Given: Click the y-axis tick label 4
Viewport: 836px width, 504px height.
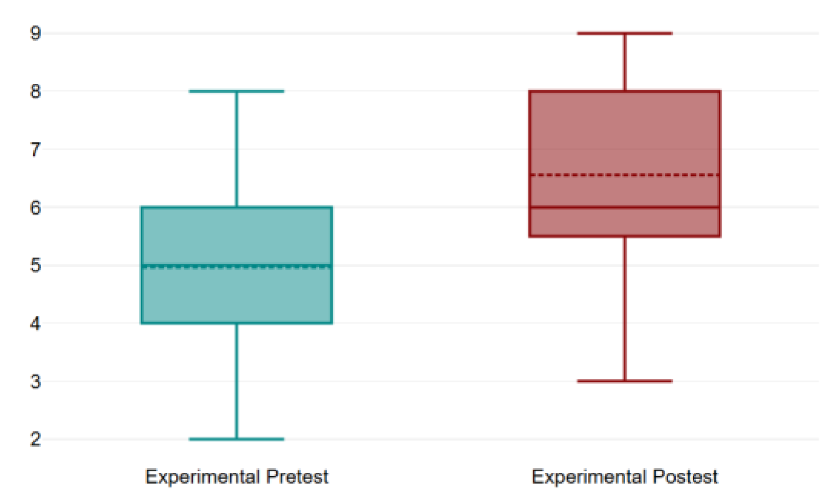Looking at the screenshot, I should click(x=35, y=324).
